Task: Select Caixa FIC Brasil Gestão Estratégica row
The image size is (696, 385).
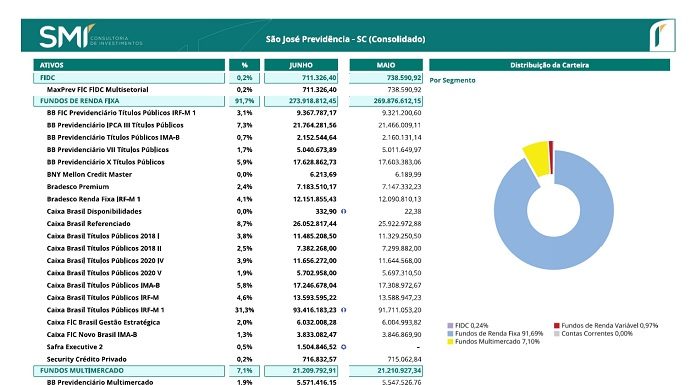Action: (103, 322)
